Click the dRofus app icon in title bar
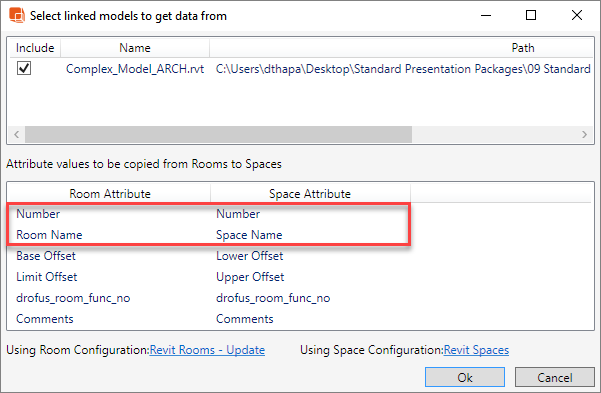This screenshot has height=393, width=601. tap(17, 15)
